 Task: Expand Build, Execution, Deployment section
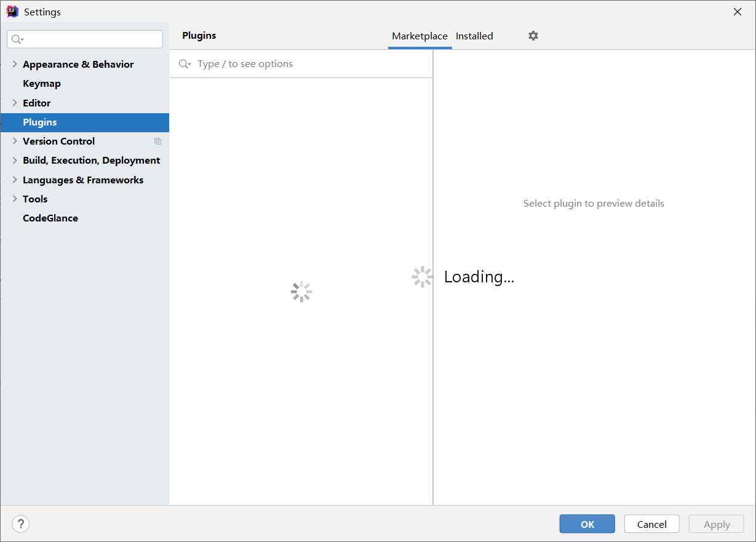click(x=15, y=160)
